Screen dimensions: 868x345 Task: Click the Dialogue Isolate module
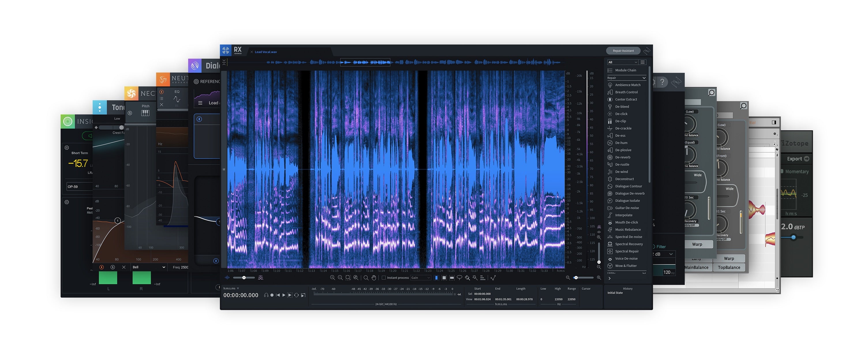627,201
